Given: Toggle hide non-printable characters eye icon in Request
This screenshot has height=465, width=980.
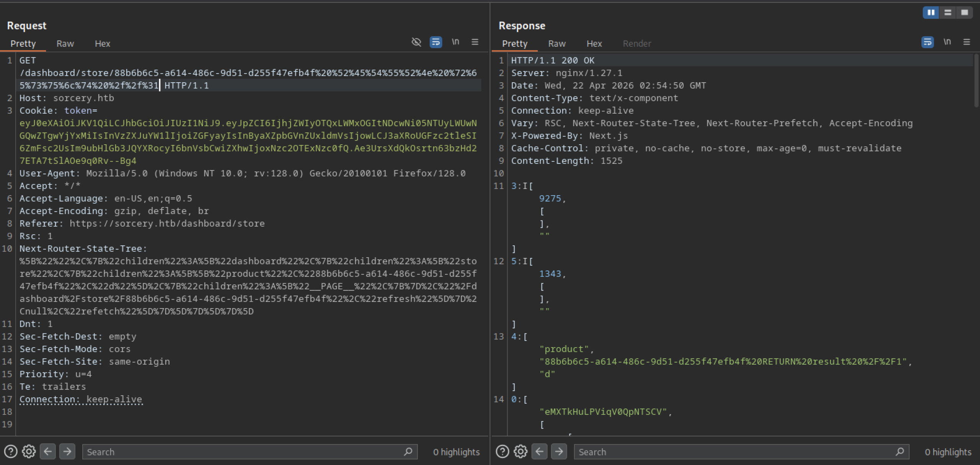Looking at the screenshot, I should (x=416, y=42).
